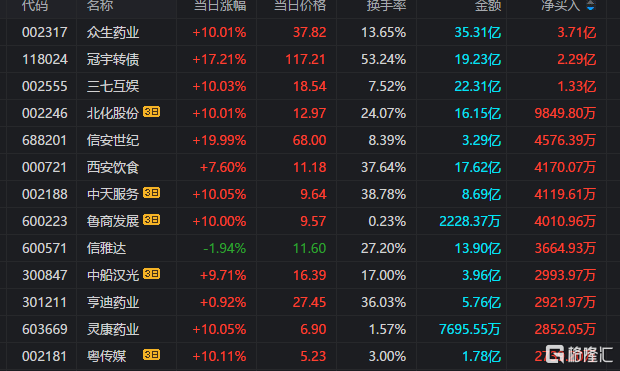Click the 3日 badge beside 粤传媒
Viewport: 620px width, 371px height.
151,355
